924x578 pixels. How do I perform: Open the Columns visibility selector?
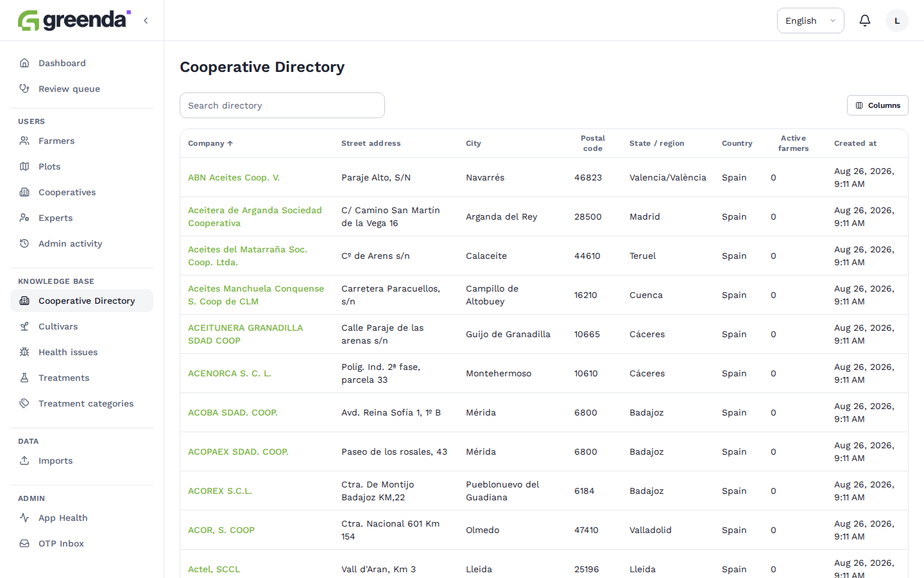(x=878, y=105)
